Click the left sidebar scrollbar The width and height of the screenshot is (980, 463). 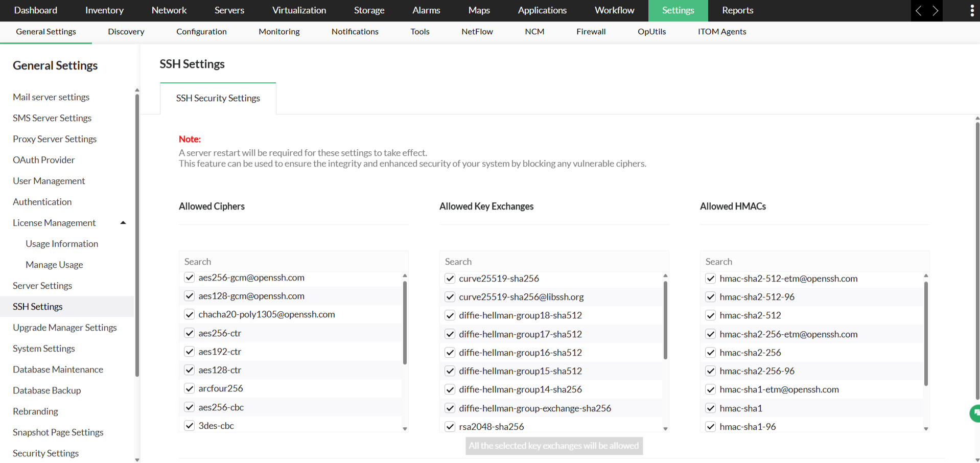point(137,235)
